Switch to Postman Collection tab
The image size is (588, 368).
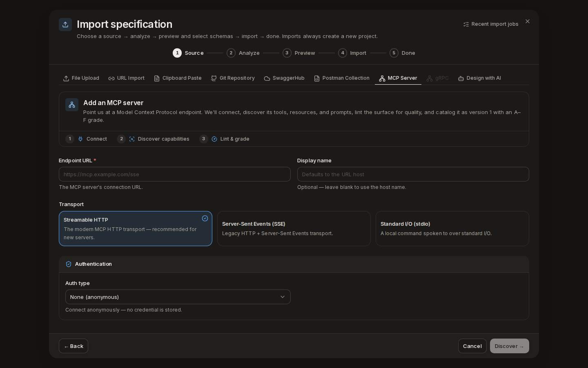pos(342,78)
